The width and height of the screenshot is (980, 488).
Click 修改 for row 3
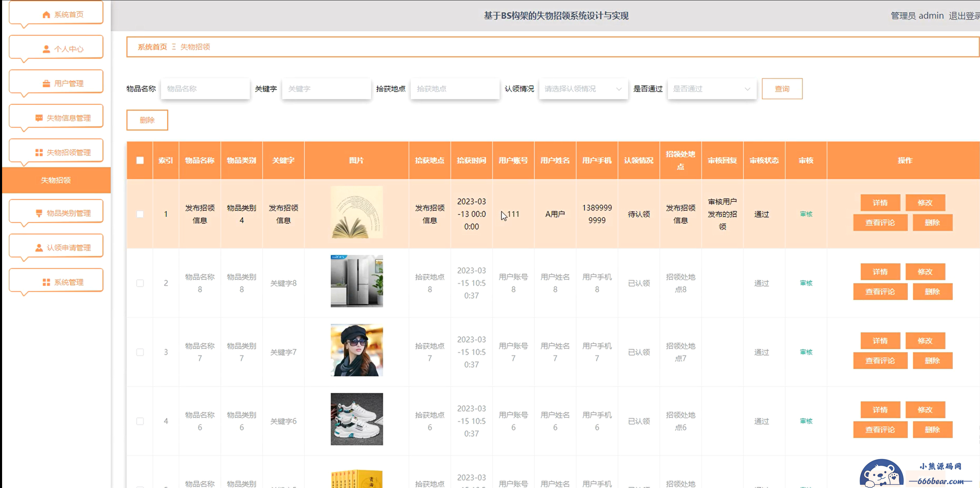(x=925, y=341)
